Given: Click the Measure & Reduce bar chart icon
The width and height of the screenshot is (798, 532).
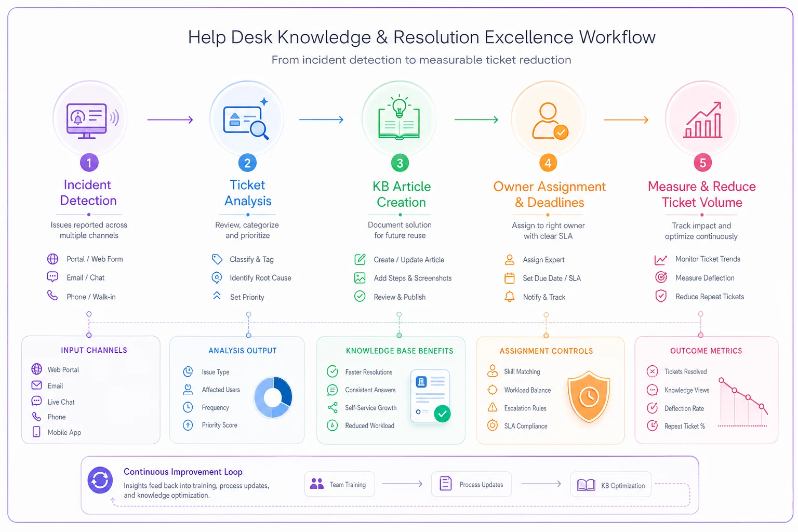Looking at the screenshot, I should (703, 120).
